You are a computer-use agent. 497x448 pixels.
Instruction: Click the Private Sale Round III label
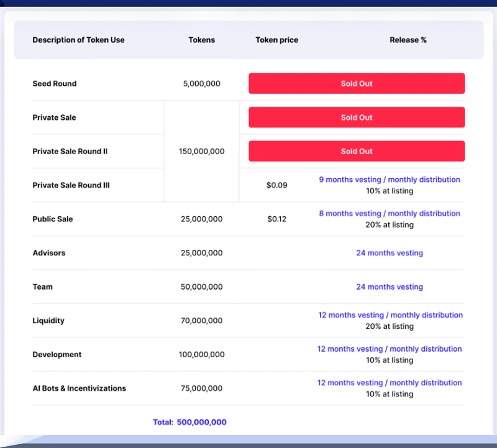pos(71,185)
